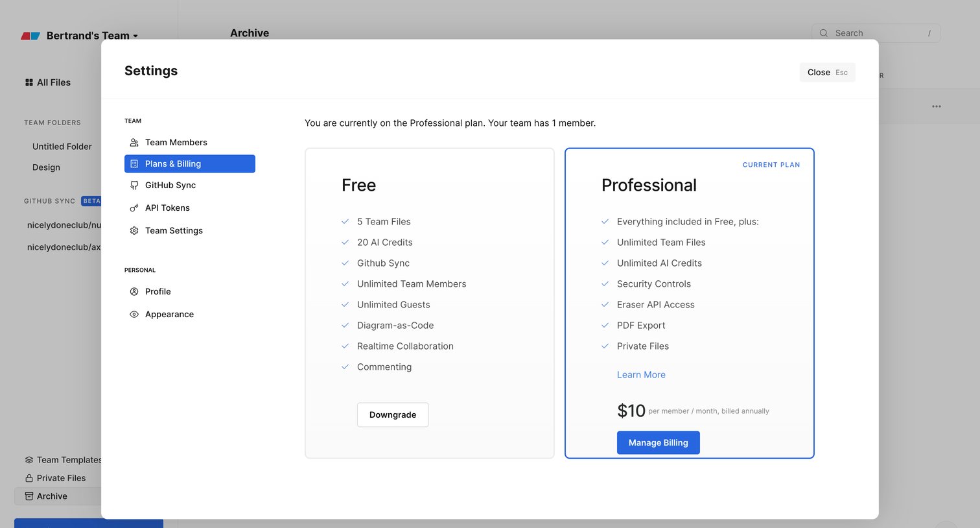Click the Team Members people icon
The image size is (980, 528).
point(134,142)
